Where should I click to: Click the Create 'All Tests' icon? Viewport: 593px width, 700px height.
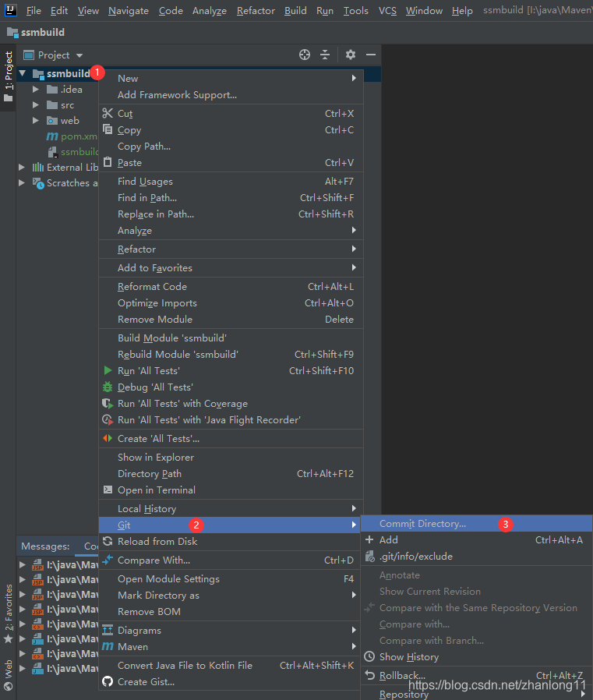click(x=108, y=438)
